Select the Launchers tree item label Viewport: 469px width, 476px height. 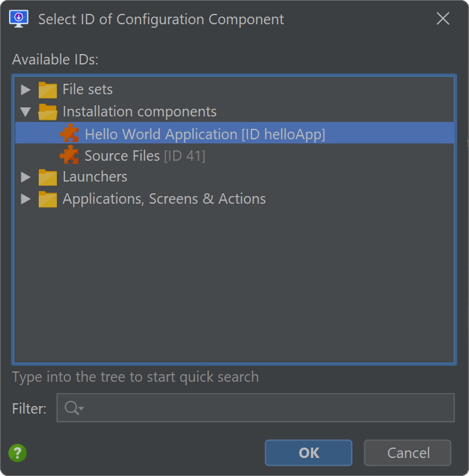point(95,177)
